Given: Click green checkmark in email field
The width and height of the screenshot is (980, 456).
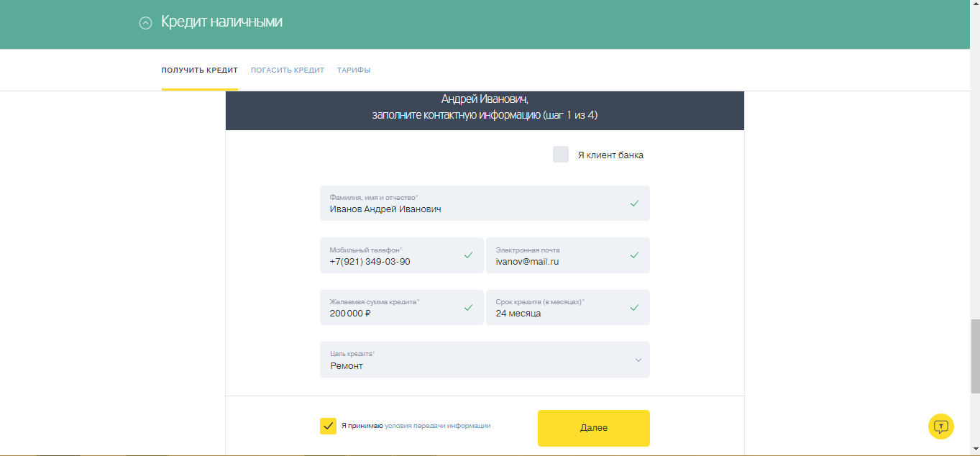Looking at the screenshot, I should click(634, 255).
